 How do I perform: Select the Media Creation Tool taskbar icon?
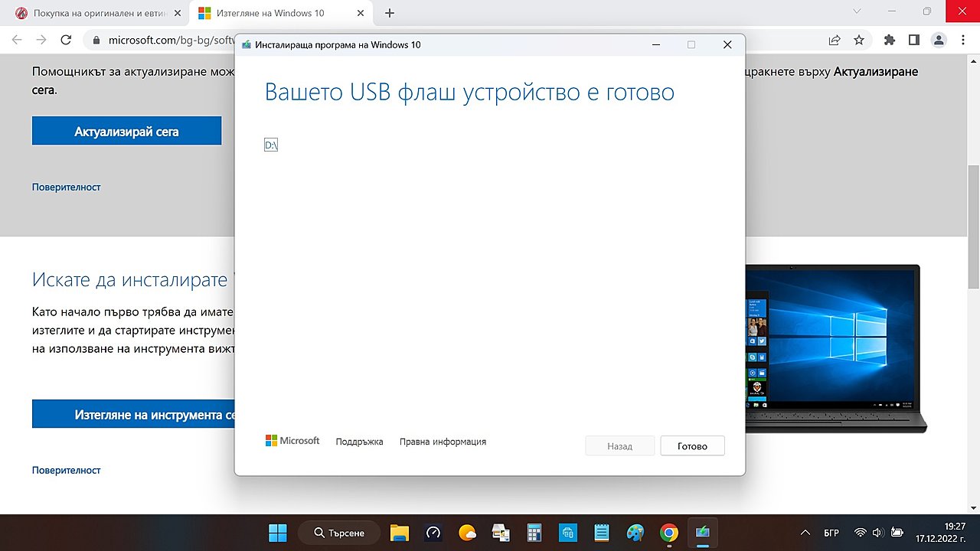(702, 533)
